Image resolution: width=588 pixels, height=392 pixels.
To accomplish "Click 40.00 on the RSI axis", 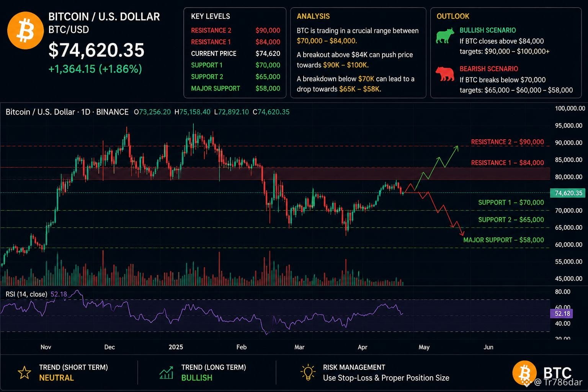I will [x=563, y=323].
